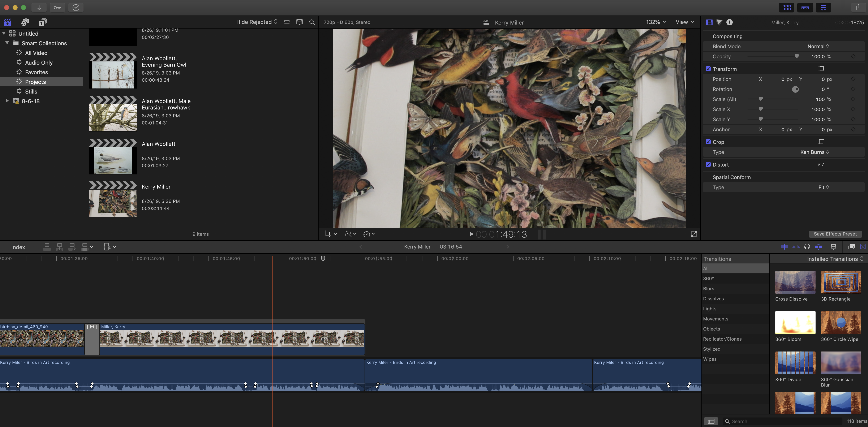This screenshot has width=868, height=427.
Task: Toggle the timeline display button in toolbar
Action: pos(805,7)
